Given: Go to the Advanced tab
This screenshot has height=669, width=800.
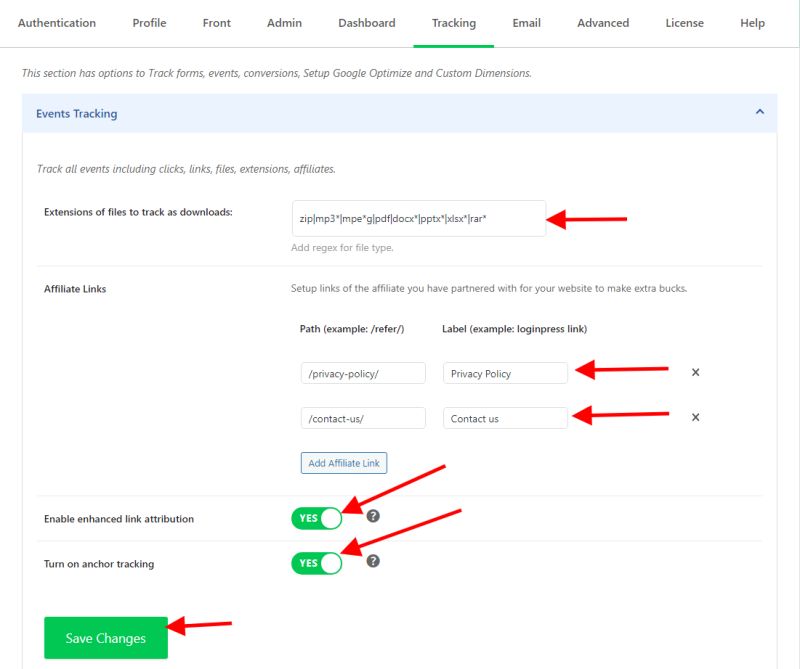Looking at the screenshot, I should 603,22.
